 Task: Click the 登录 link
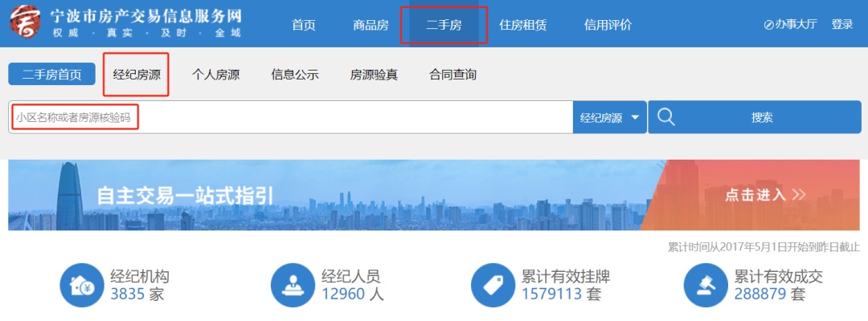pos(842,25)
